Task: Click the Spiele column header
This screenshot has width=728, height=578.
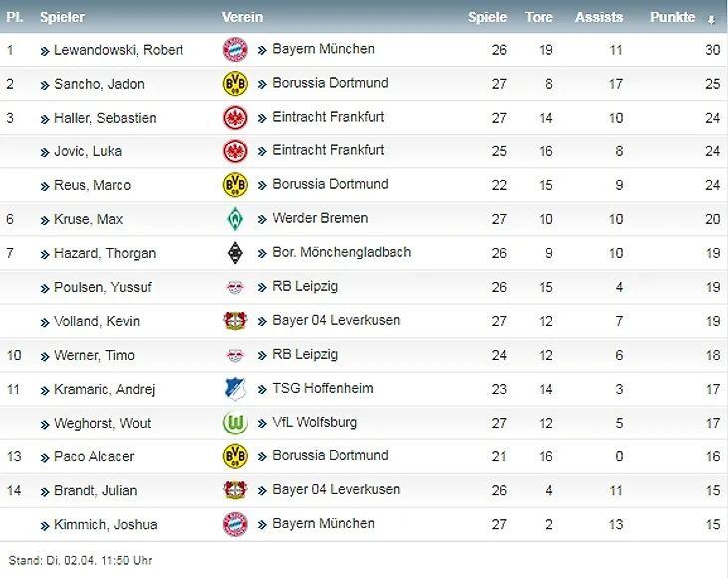Action: click(488, 17)
